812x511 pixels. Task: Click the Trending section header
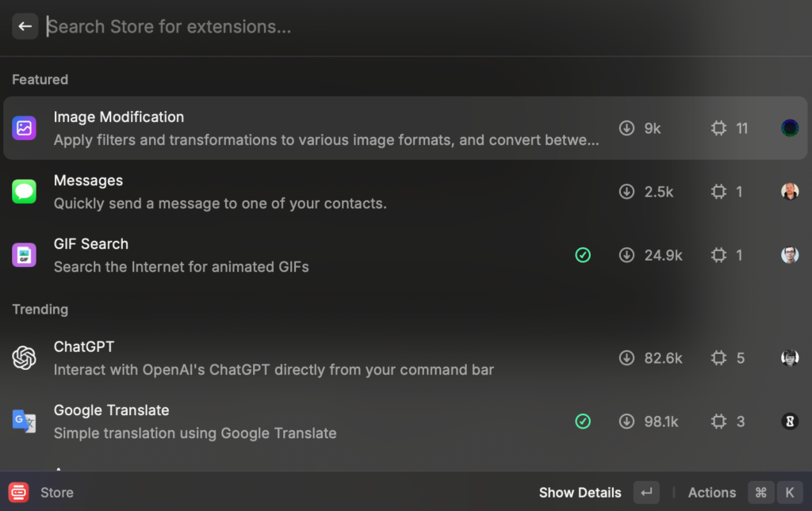(x=40, y=309)
